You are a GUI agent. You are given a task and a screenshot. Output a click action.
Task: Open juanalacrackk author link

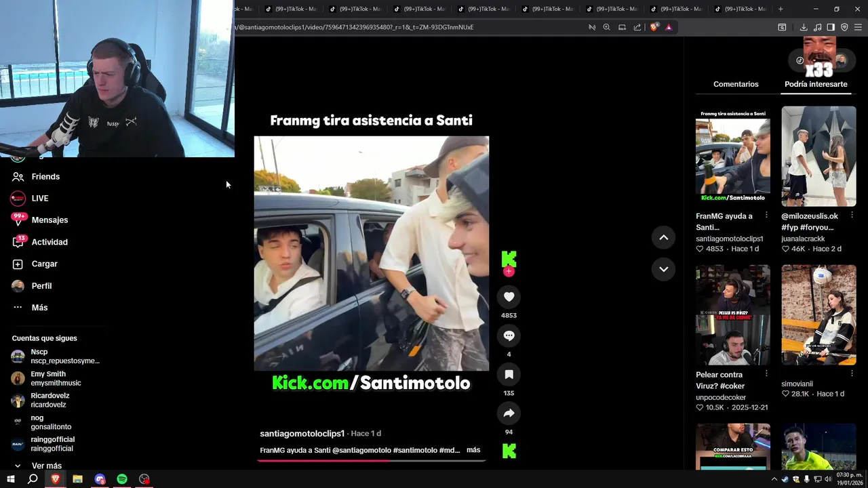point(803,239)
